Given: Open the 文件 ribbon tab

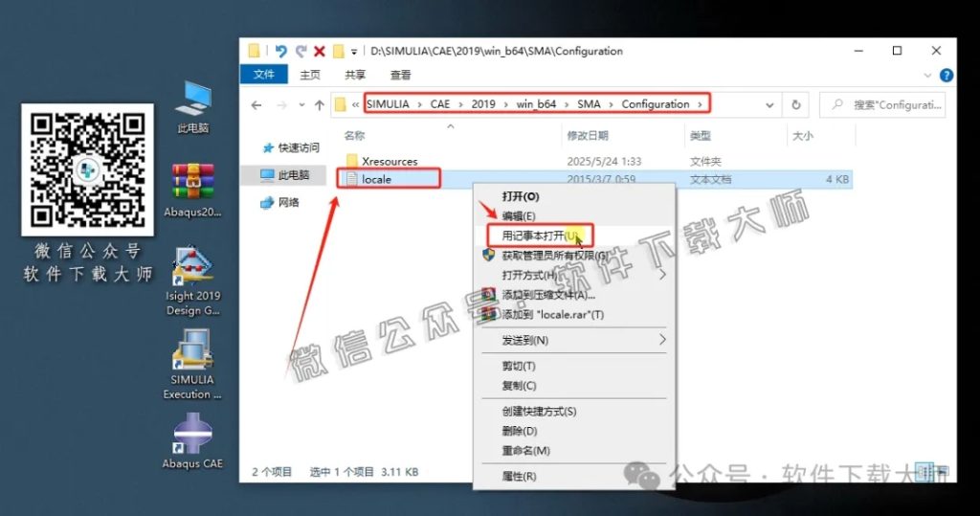Looking at the screenshot, I should click(264, 75).
